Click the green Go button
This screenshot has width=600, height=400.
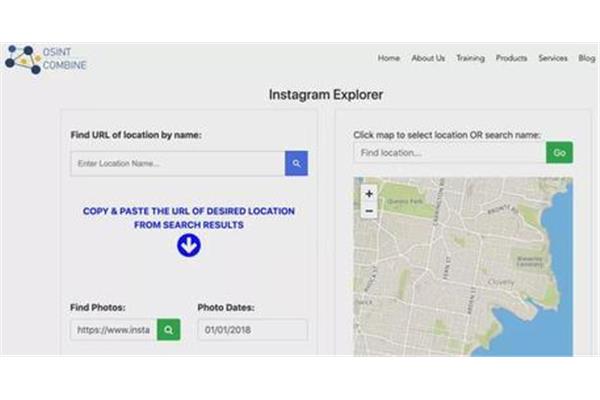pos(559,153)
